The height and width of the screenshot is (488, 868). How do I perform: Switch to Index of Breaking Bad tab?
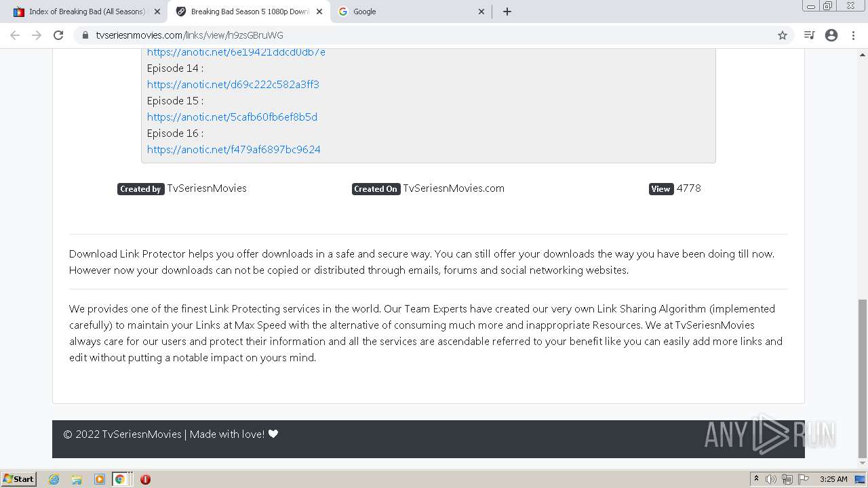coord(87,12)
